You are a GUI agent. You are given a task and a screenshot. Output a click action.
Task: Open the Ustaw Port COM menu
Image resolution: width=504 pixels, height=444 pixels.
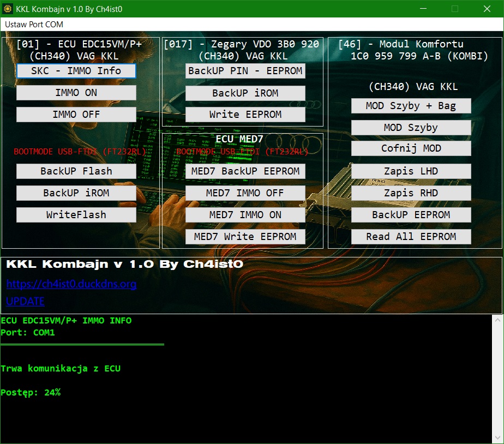point(34,25)
